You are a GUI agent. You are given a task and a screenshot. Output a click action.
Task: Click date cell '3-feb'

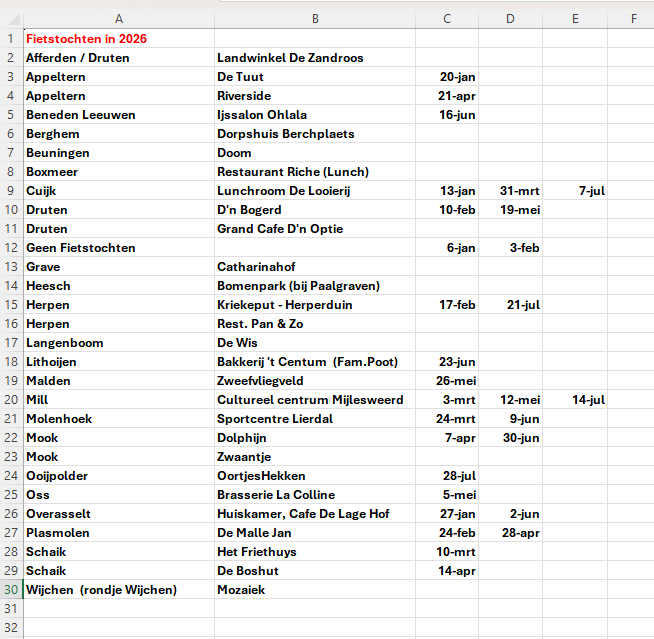click(510, 248)
